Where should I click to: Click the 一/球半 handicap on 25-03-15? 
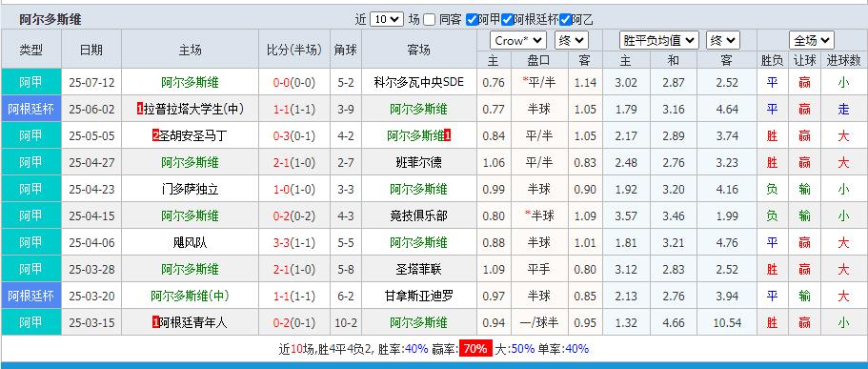tap(538, 322)
